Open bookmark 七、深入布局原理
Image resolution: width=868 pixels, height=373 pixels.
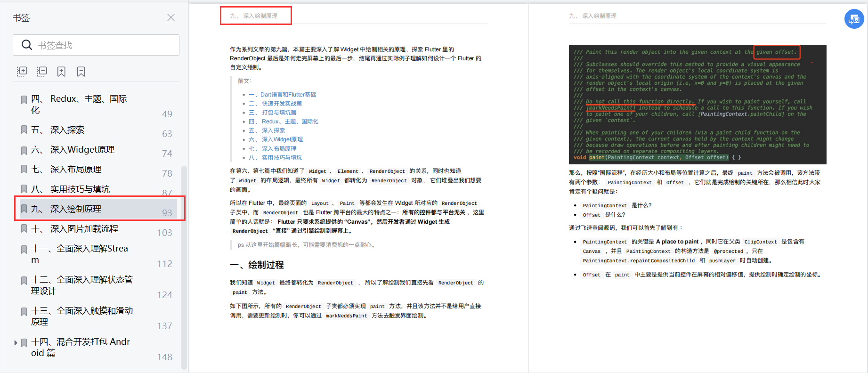[66, 170]
